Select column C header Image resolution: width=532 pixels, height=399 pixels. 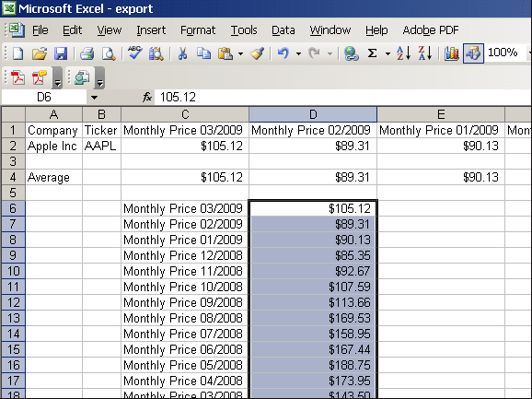pos(185,114)
